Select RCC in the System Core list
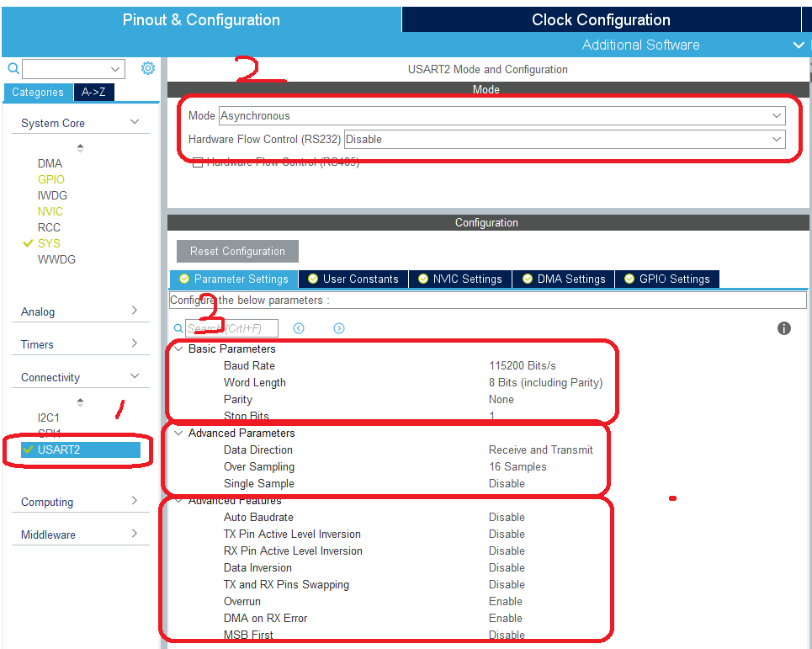Image resolution: width=812 pixels, height=649 pixels. [49, 228]
